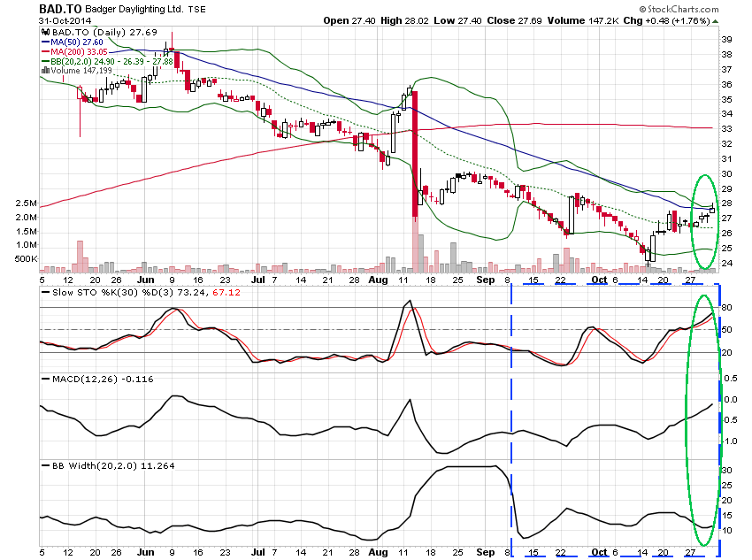Click the MA(50) 27.60 legend text
The height and width of the screenshot is (560, 752).
point(77,42)
